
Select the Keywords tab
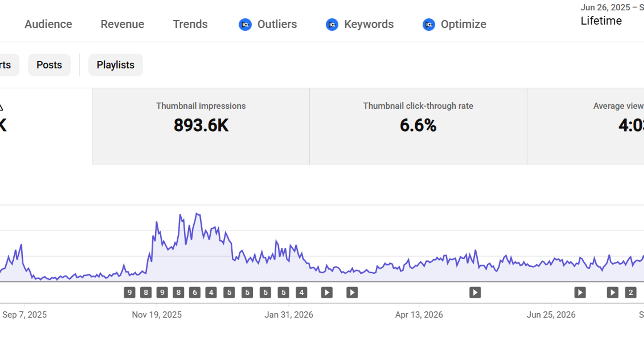coord(369,24)
